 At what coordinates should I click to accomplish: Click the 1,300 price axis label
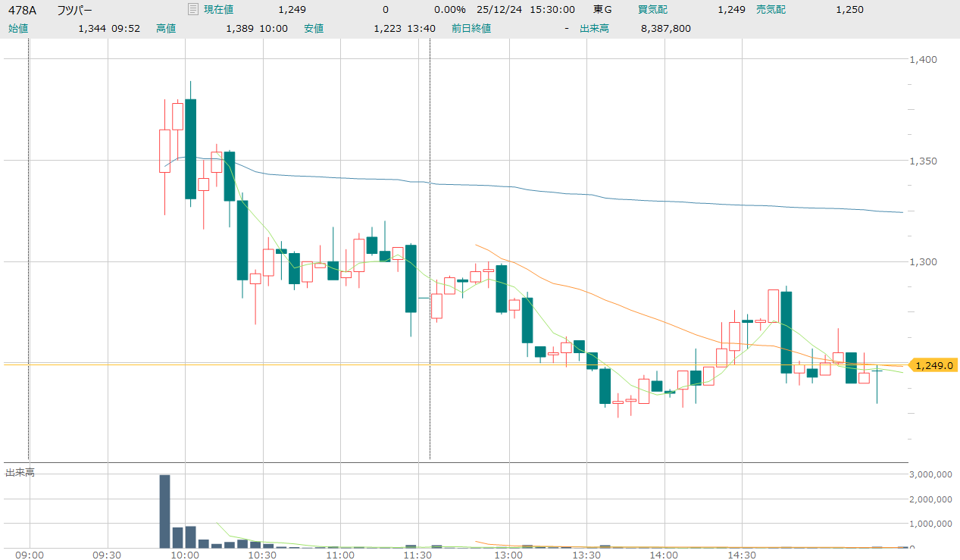coord(923,261)
